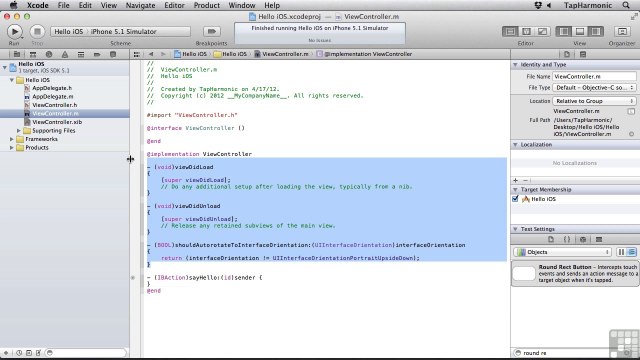Screen dimensions: 640x360
Task: Open the Navigate menu
Action: [140, 5]
